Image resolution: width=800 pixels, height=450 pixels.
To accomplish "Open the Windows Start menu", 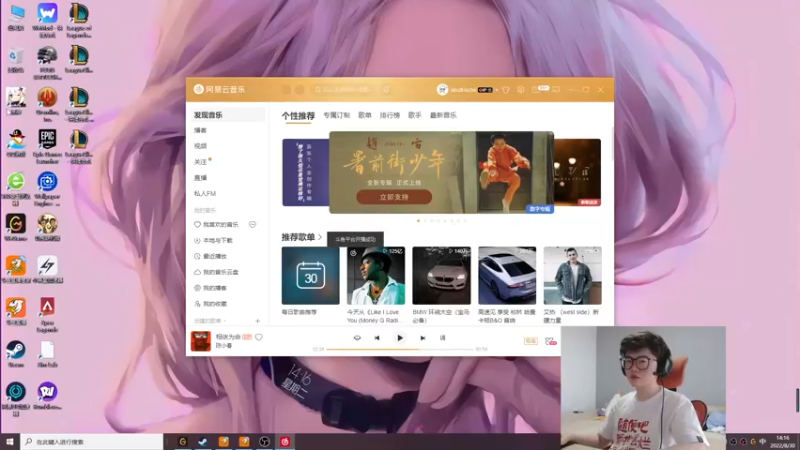I will point(10,441).
